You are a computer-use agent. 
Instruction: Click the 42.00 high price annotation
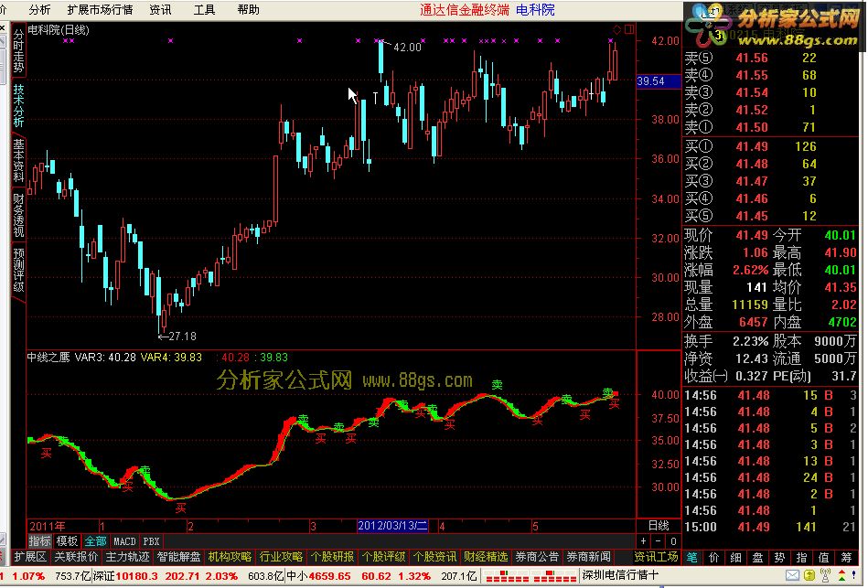pos(407,48)
